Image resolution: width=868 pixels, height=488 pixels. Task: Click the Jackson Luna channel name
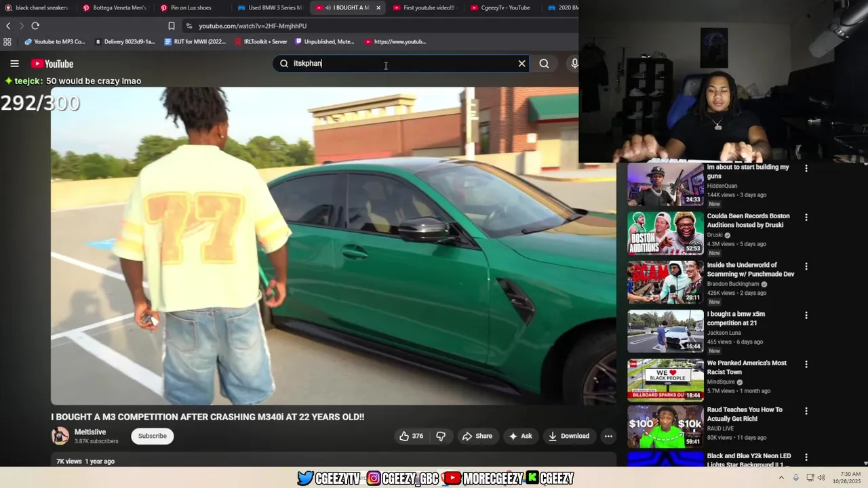[724, 333]
